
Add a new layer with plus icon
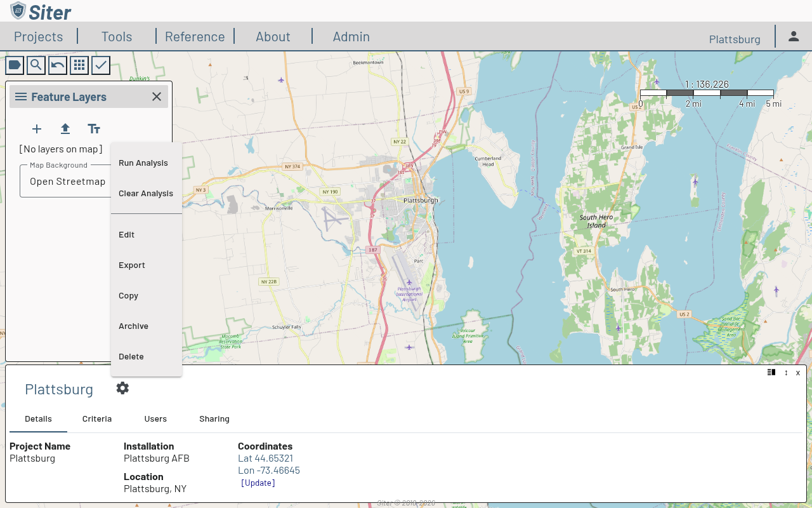tap(37, 129)
